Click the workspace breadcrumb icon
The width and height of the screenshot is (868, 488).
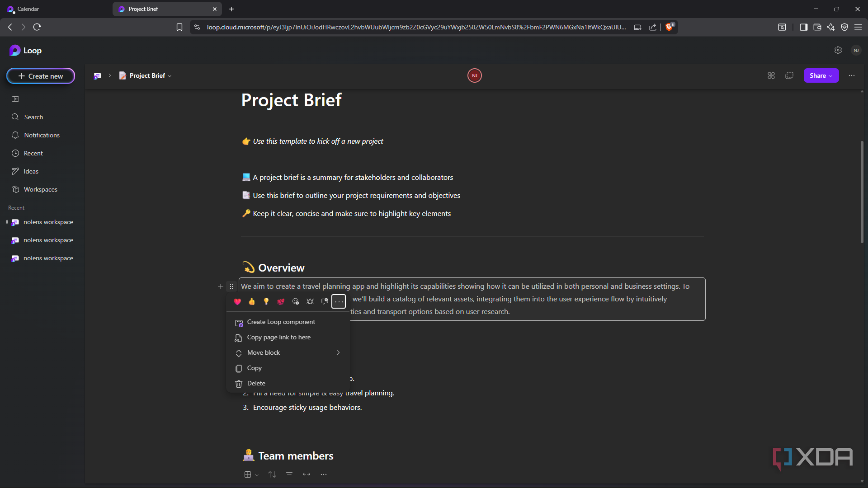point(97,76)
